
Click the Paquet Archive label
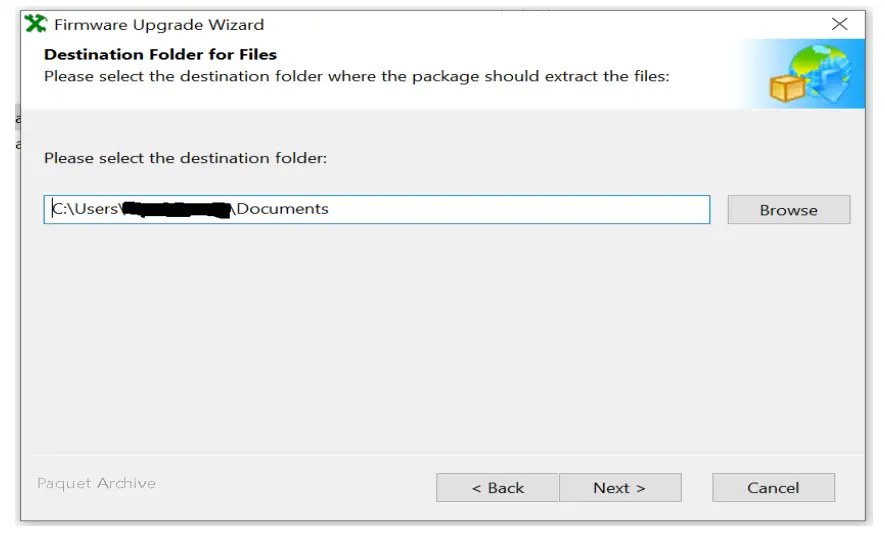[96, 484]
